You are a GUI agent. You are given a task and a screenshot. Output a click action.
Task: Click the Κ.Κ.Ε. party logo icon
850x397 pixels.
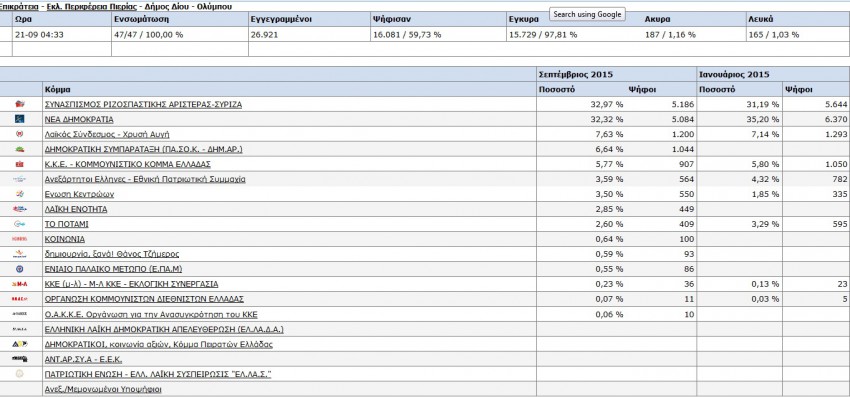[x=20, y=164]
